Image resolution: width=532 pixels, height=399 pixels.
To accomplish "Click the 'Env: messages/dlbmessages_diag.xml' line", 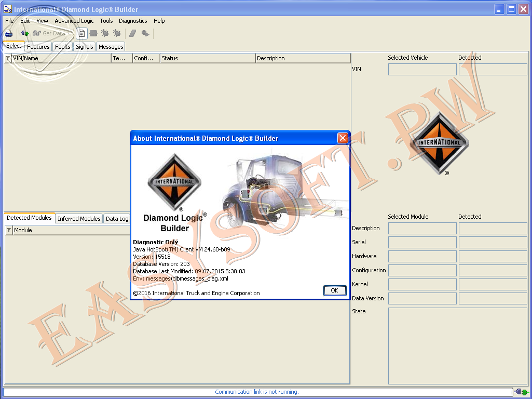I will click(181, 278).
